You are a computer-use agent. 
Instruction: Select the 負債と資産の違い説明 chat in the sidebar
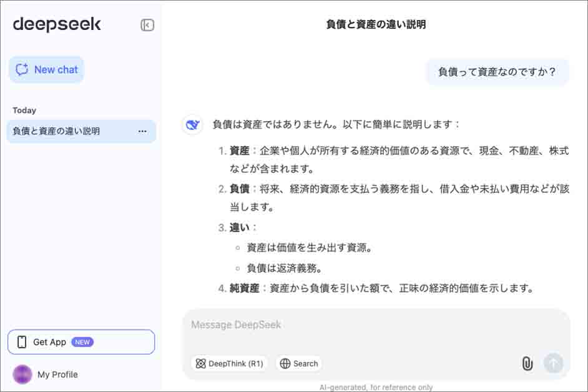[56, 132]
